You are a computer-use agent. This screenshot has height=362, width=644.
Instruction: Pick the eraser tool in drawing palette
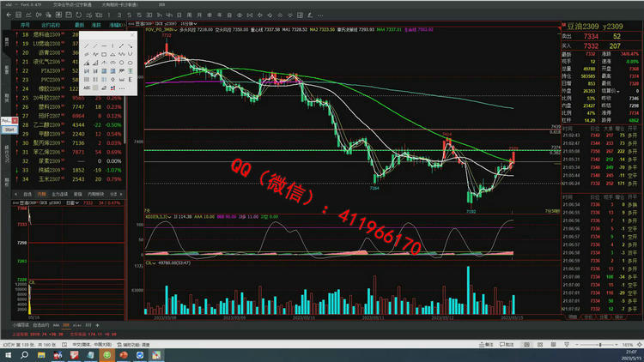coord(104,87)
